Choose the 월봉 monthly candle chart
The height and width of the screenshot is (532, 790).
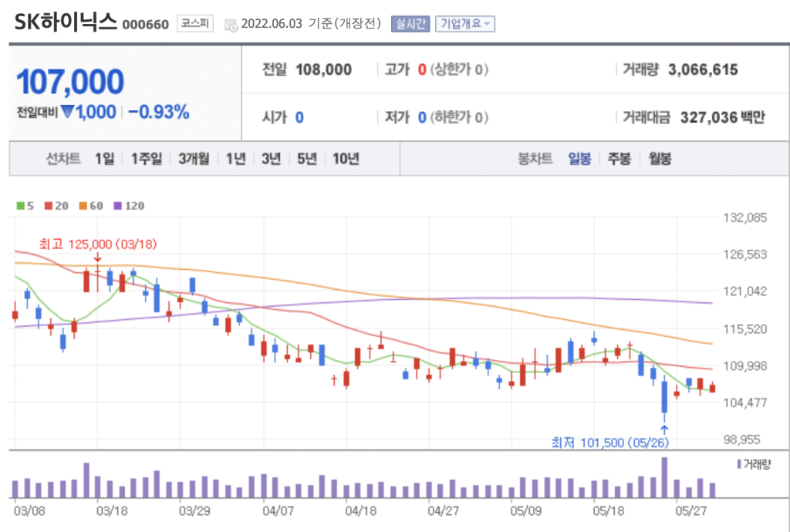(x=659, y=159)
